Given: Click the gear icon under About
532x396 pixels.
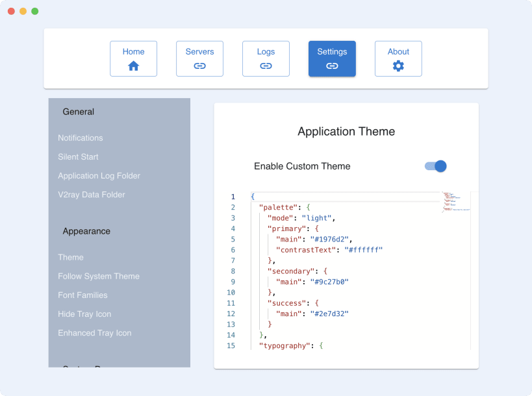Looking at the screenshot, I should 398,66.
